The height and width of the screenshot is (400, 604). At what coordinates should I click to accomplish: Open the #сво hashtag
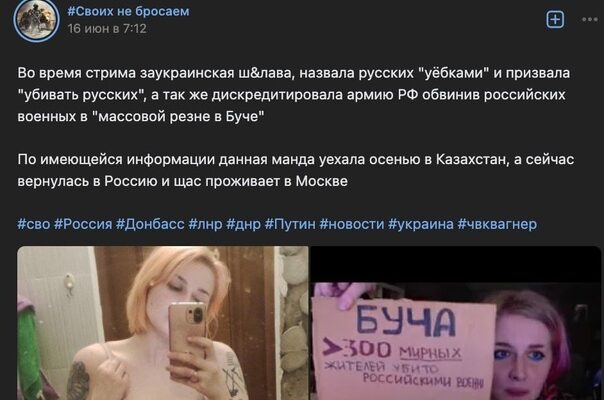tap(34, 224)
